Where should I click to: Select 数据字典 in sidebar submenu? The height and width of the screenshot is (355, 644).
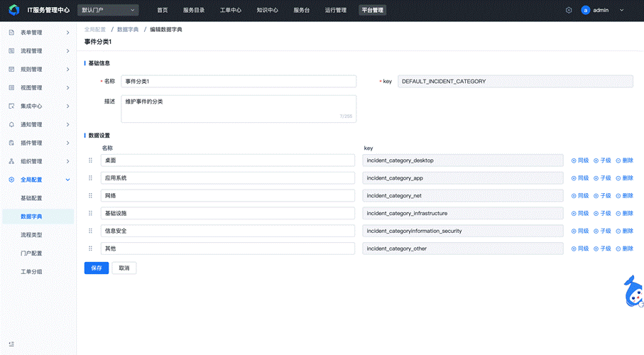38,217
